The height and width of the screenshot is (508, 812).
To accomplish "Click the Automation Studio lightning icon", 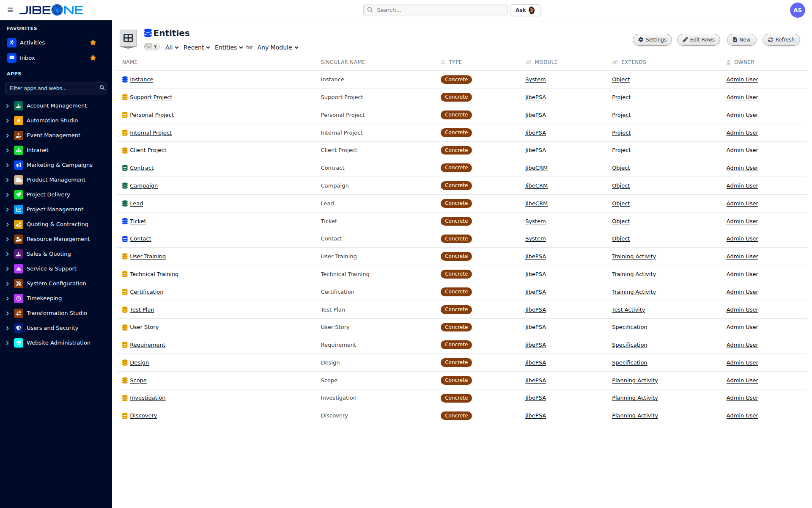I will pyautogui.click(x=19, y=121).
